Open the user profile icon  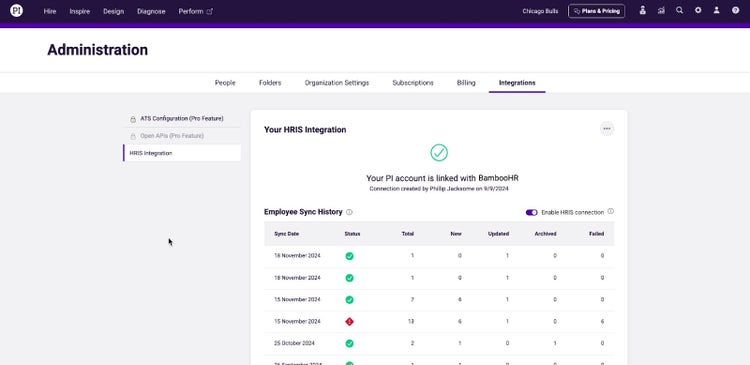[717, 11]
